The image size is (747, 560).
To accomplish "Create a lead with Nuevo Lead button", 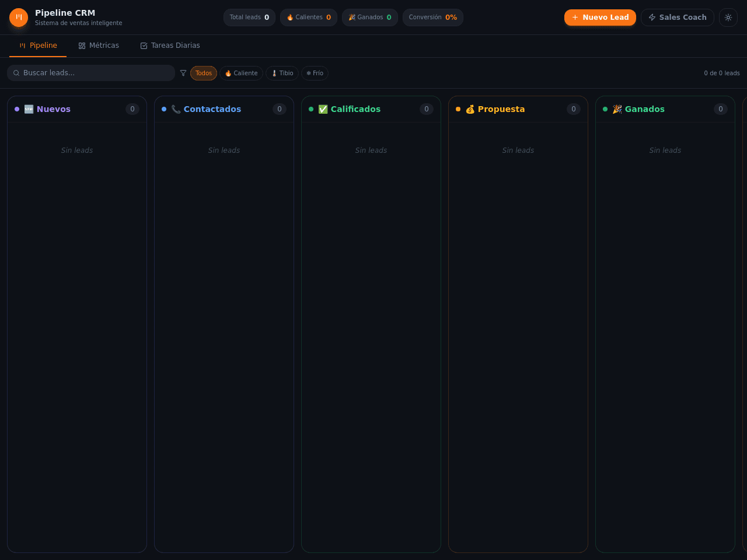I will pyautogui.click(x=600, y=17).
